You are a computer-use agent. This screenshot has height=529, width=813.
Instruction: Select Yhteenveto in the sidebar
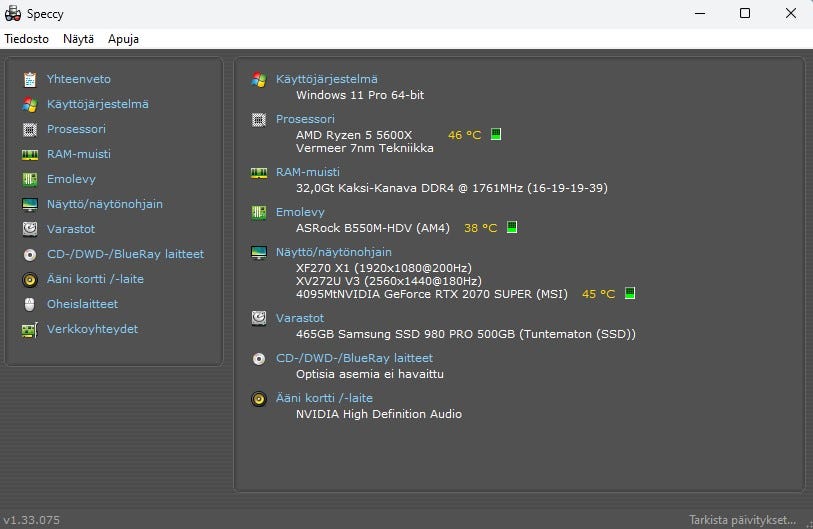pyautogui.click(x=79, y=79)
